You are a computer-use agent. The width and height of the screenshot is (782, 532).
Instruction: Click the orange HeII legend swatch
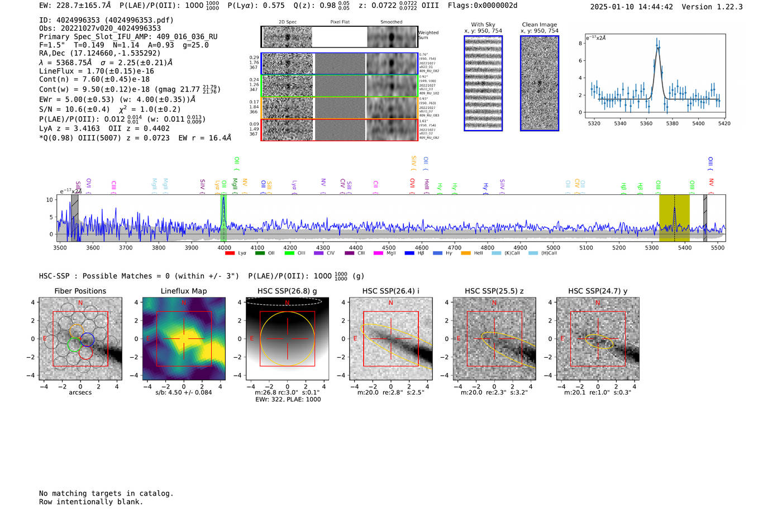tap(466, 253)
